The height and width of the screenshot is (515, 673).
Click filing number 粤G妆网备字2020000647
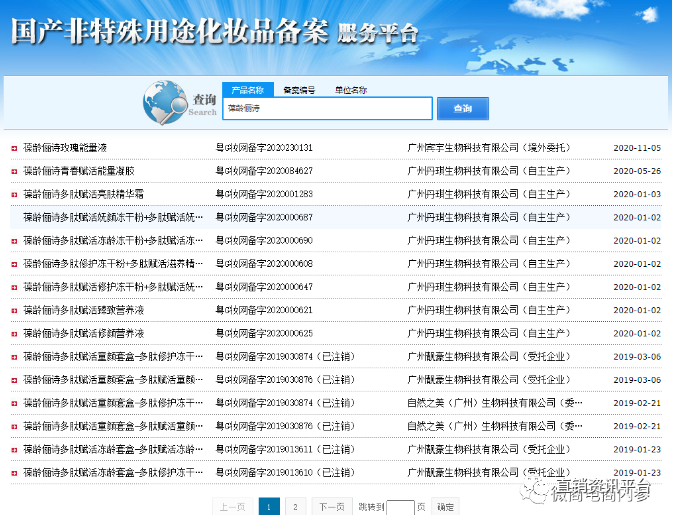[x=264, y=287]
